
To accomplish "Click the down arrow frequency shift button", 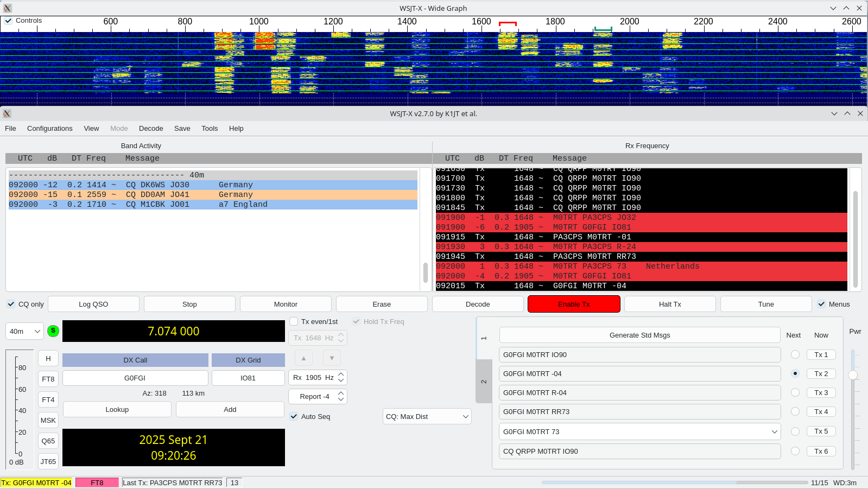I will [x=332, y=358].
